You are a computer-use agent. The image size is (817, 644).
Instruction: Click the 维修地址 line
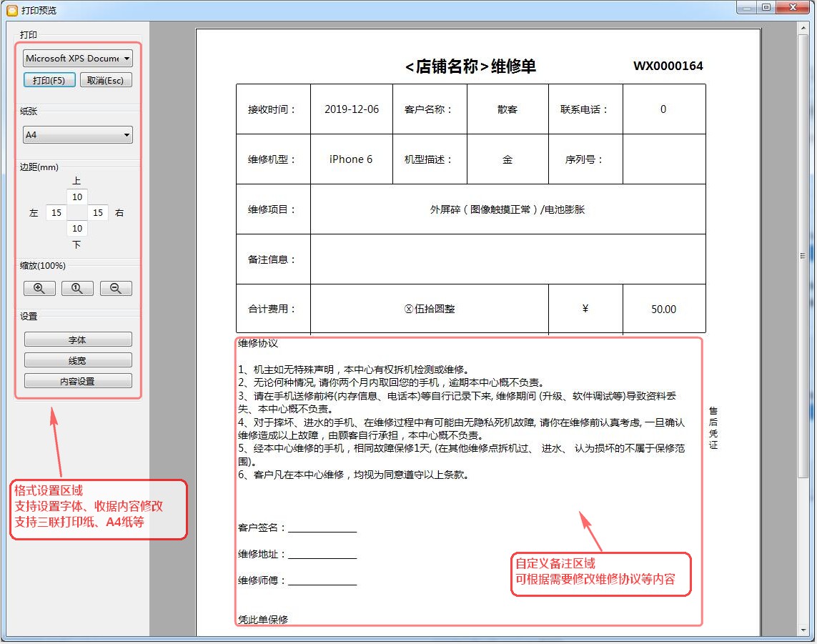point(297,554)
